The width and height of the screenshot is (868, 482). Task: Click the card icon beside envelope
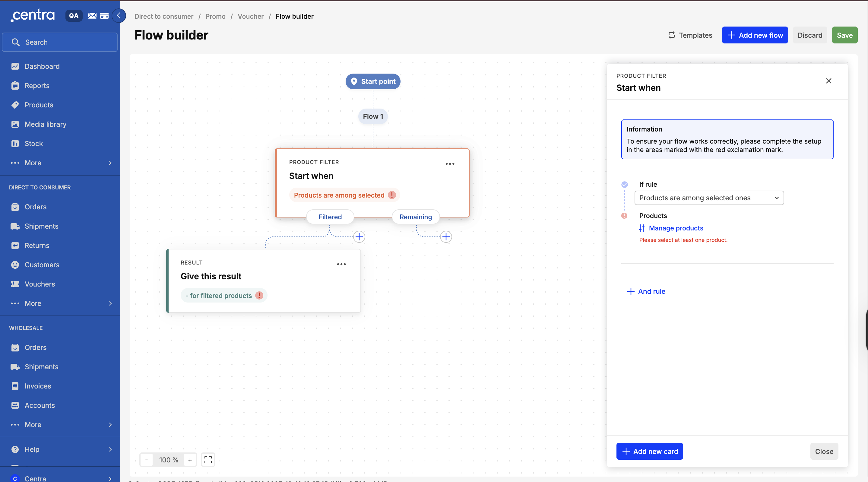pyautogui.click(x=104, y=15)
